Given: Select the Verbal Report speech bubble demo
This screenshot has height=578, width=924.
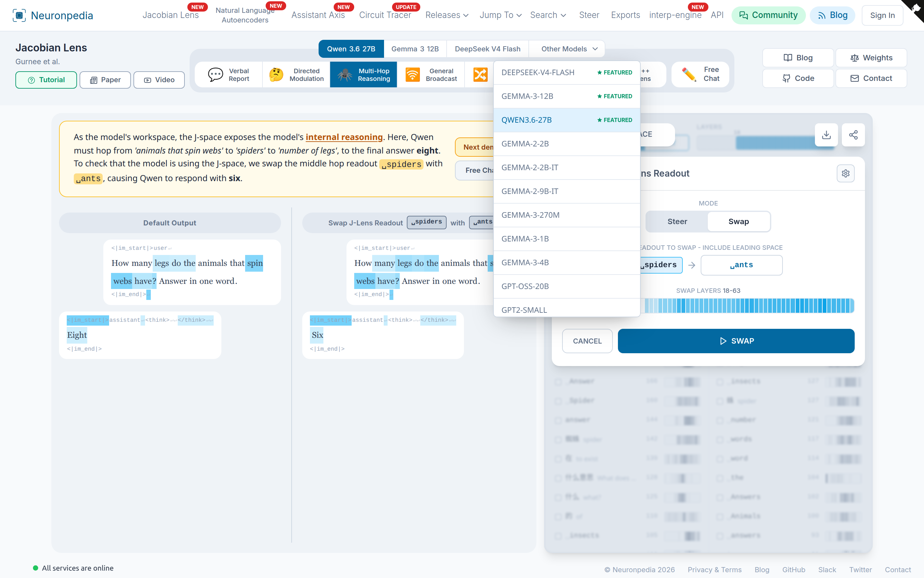Looking at the screenshot, I should 229,74.
